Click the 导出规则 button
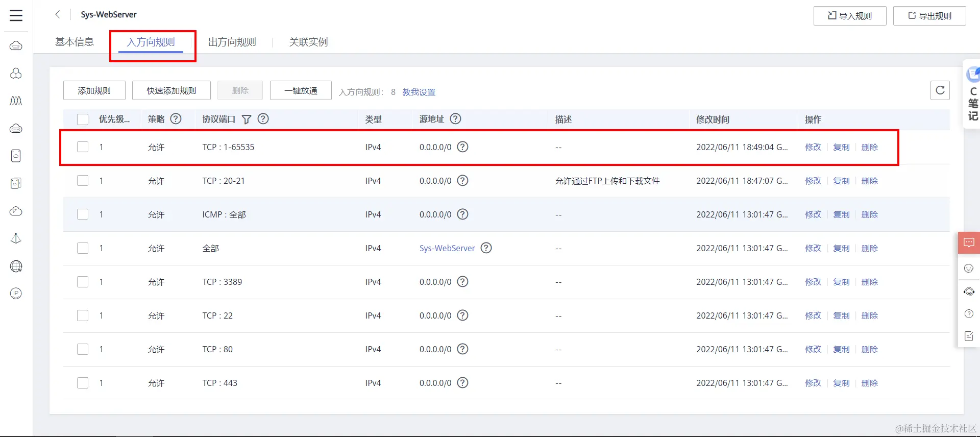 pyautogui.click(x=929, y=16)
